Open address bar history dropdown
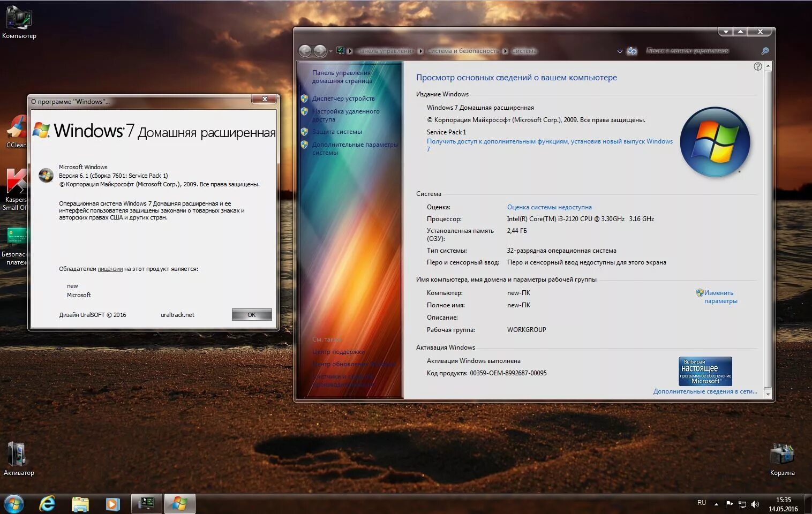The height and width of the screenshot is (514, 812). [x=620, y=51]
